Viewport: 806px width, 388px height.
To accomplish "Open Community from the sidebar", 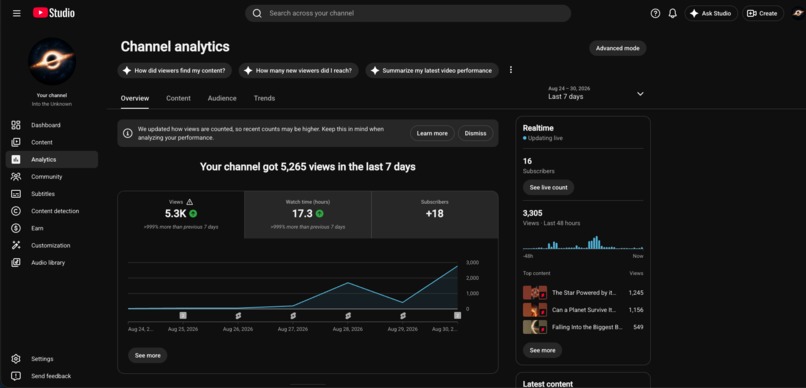I will click(51, 177).
